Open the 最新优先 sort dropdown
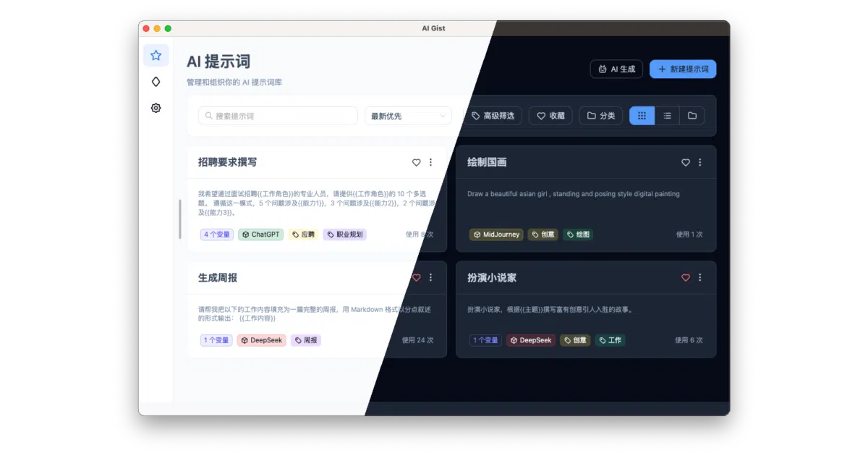This screenshot has height=456, width=868. (408, 116)
